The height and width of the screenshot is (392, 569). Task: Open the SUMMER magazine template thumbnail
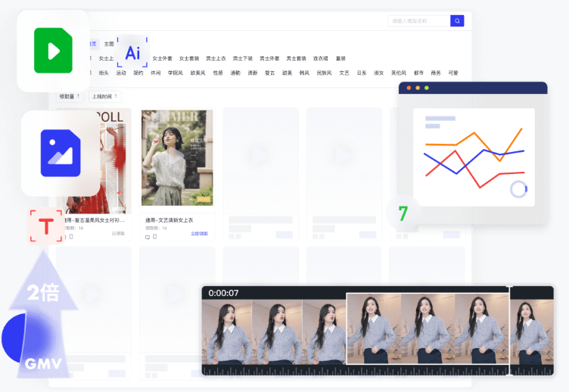177,158
